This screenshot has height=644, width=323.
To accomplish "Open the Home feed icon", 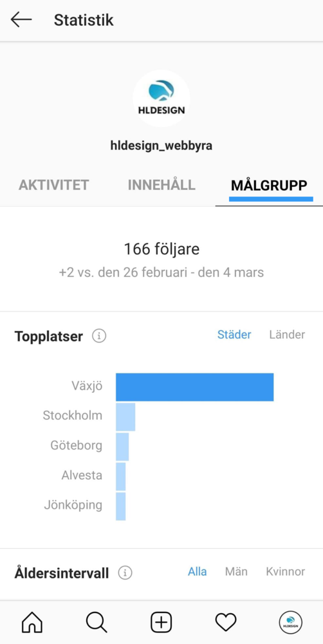I will (32, 622).
